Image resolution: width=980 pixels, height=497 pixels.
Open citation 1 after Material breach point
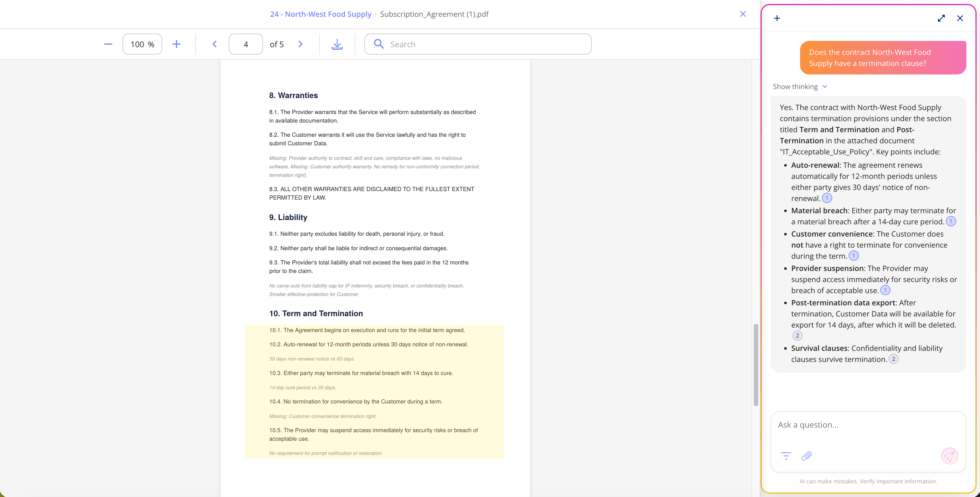pos(951,221)
